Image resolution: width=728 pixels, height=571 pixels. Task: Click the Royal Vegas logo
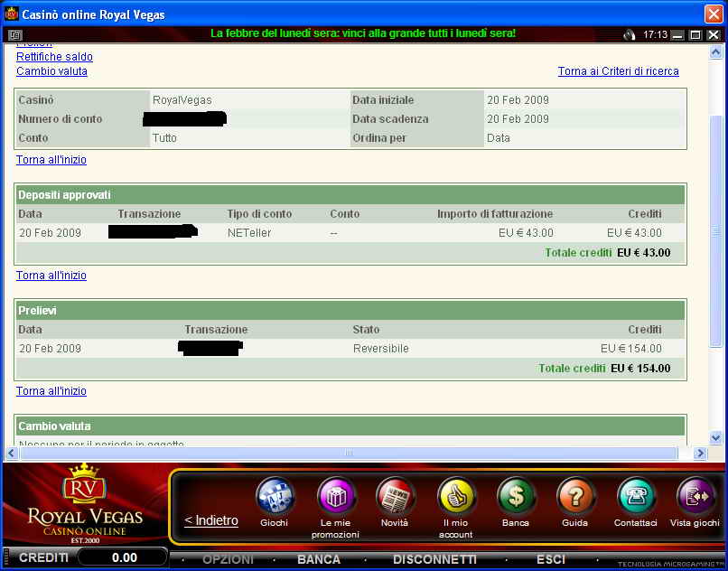pos(86,503)
